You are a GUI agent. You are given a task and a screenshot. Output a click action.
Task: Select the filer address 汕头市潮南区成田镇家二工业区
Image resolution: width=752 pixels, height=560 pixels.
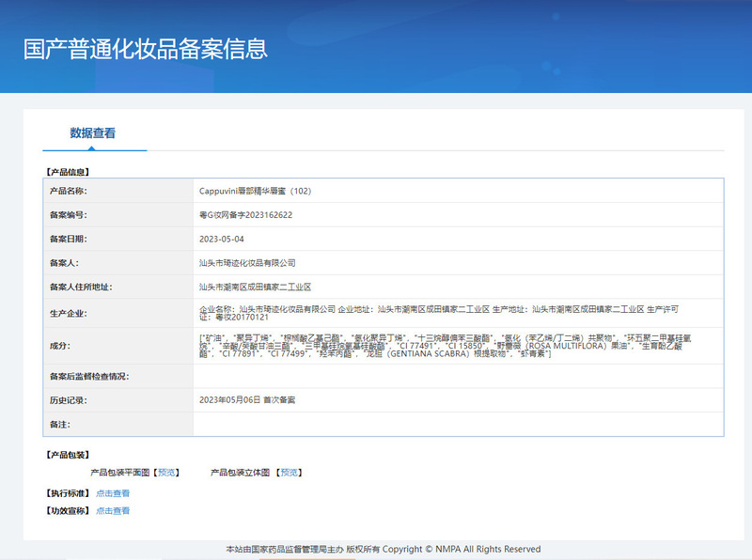(x=255, y=287)
